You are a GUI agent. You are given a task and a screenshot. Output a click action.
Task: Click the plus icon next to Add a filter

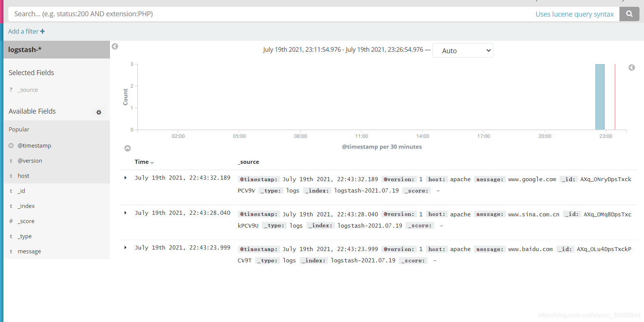[42, 31]
